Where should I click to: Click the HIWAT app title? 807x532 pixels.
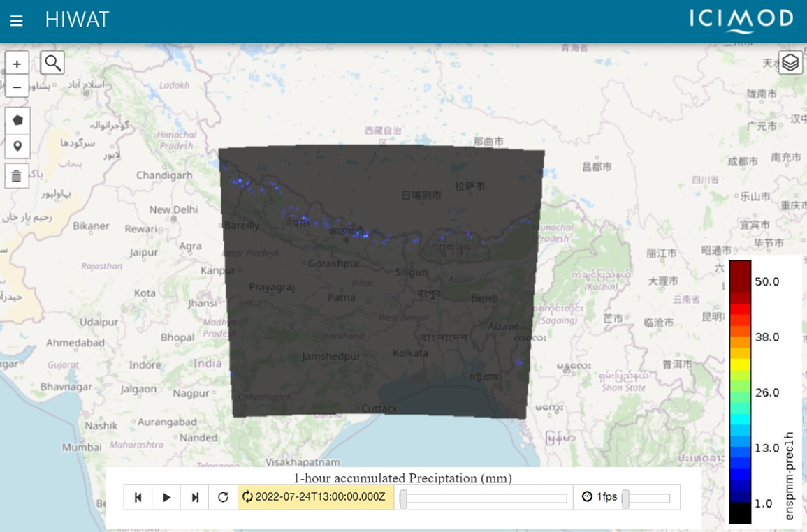[x=77, y=20]
